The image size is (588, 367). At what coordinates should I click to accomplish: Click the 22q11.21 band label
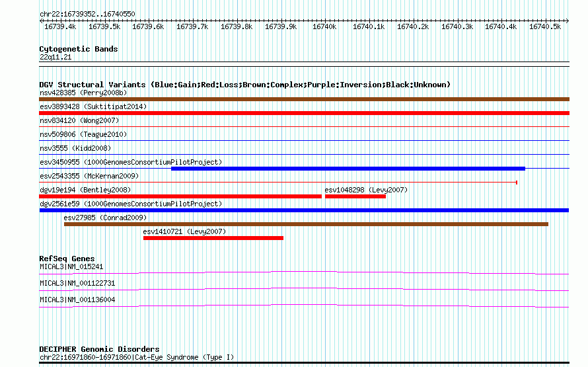pyautogui.click(x=55, y=57)
